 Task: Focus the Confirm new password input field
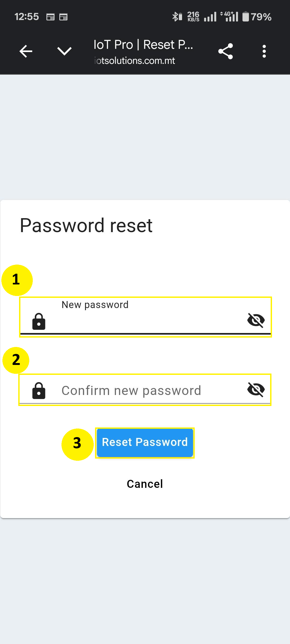(145, 390)
